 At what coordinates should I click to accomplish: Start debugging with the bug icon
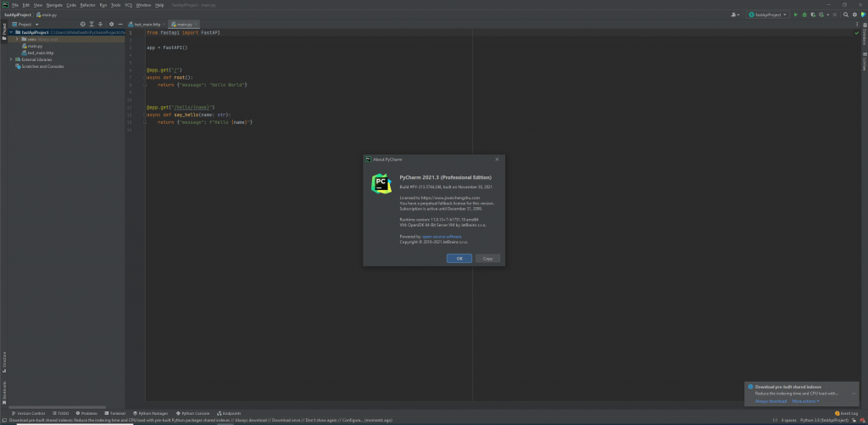(x=804, y=15)
